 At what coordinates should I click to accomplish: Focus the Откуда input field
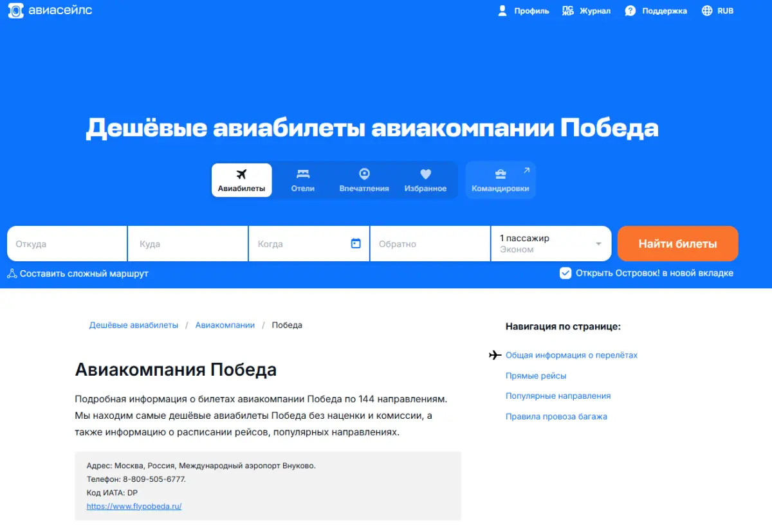[x=67, y=244]
